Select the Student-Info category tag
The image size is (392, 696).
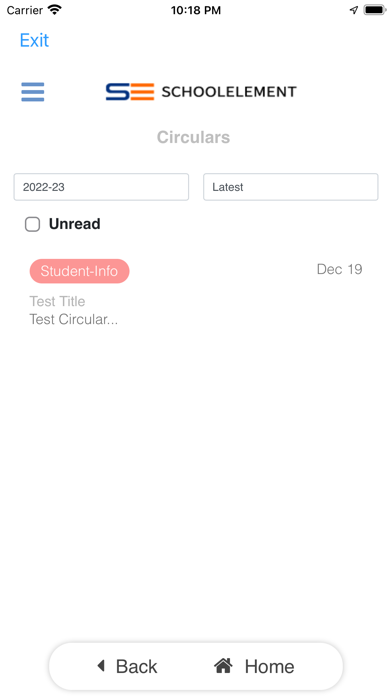tap(79, 271)
